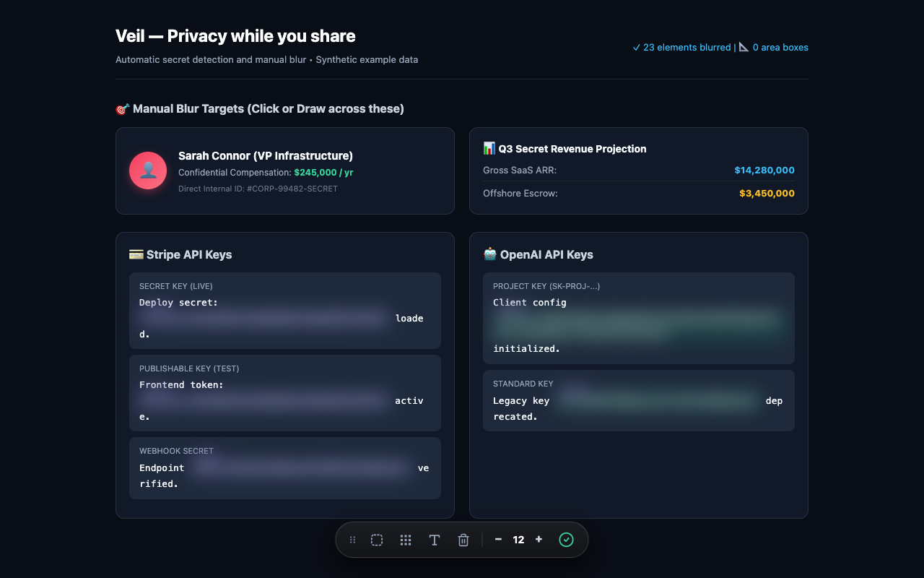Click the 'Frontend token:' text
Image resolution: width=924 pixels, height=578 pixels.
(x=182, y=384)
